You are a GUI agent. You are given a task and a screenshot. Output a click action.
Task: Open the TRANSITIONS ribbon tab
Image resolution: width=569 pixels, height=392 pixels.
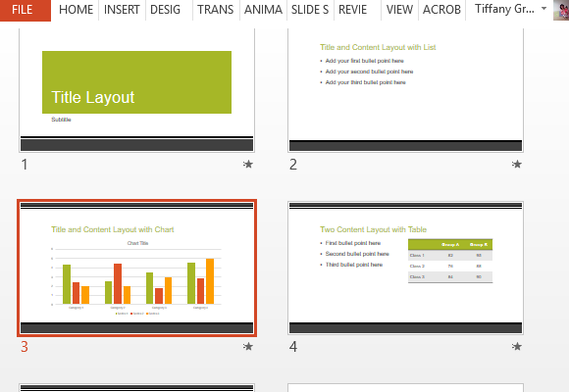215,10
